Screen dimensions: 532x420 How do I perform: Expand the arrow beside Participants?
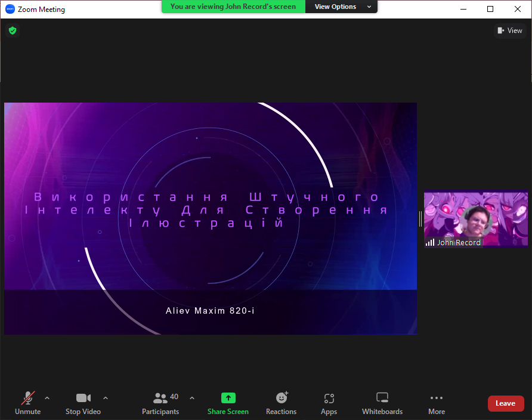coord(192,398)
